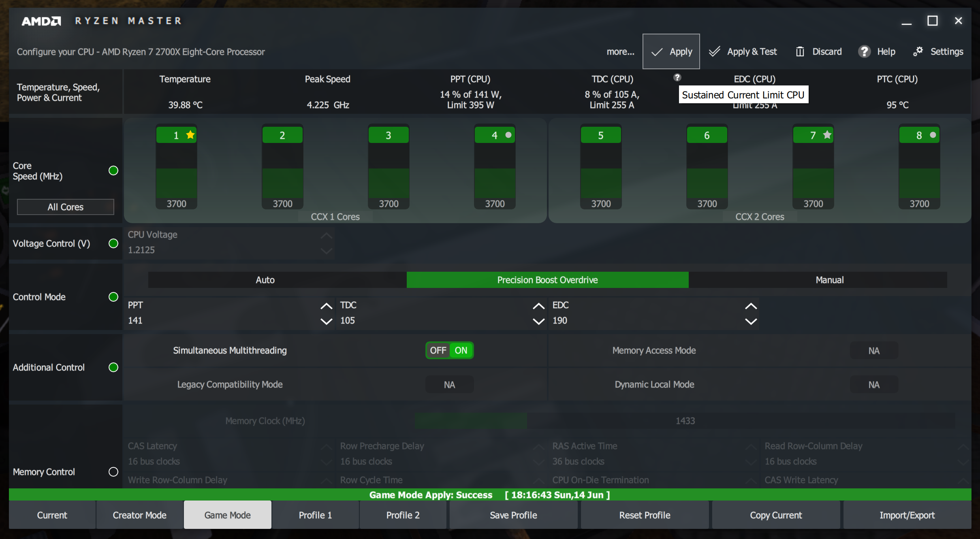
Task: Switch to Creator Mode tab
Action: [x=139, y=515]
